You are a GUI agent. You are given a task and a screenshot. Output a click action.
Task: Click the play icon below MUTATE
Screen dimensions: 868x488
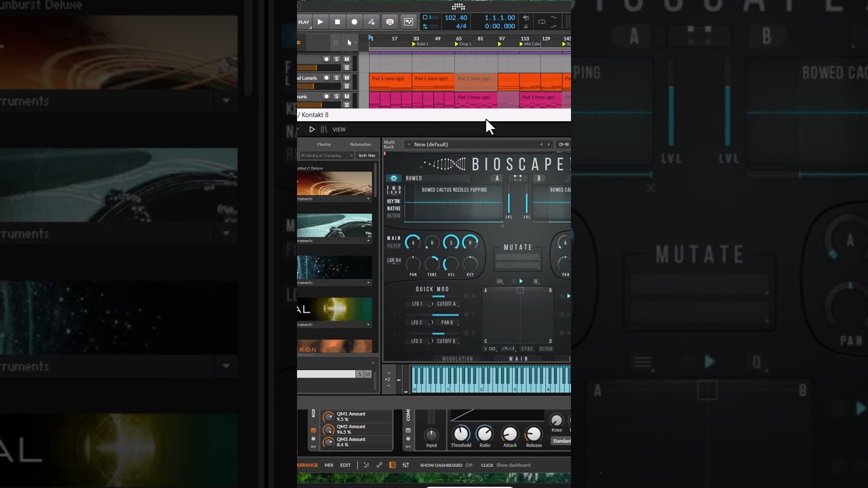pyautogui.click(x=521, y=281)
